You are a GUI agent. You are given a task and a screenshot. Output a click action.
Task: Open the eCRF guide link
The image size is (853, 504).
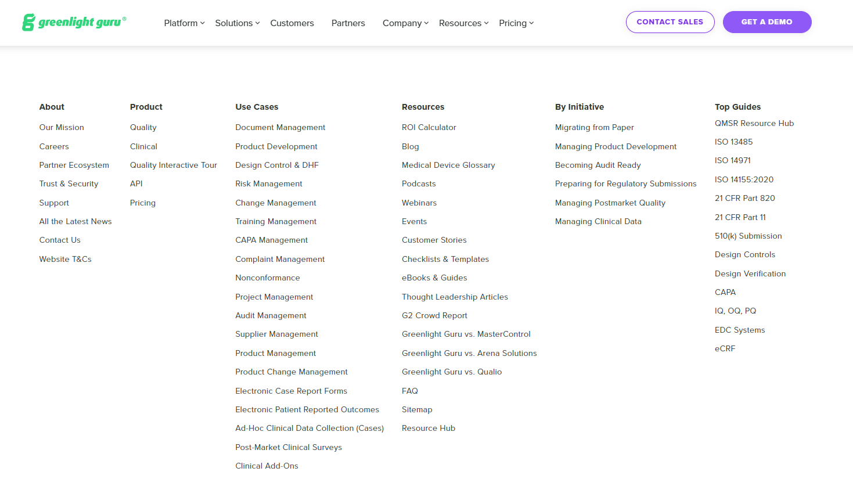click(725, 348)
